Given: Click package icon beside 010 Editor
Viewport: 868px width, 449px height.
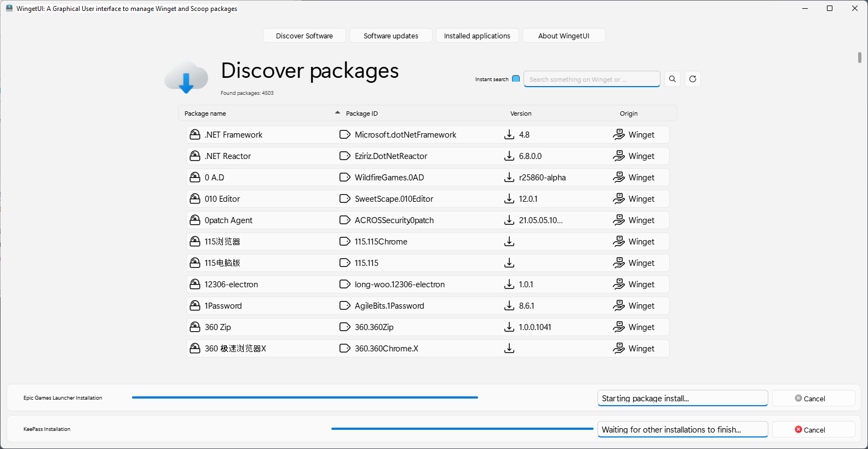Looking at the screenshot, I should (x=194, y=198).
